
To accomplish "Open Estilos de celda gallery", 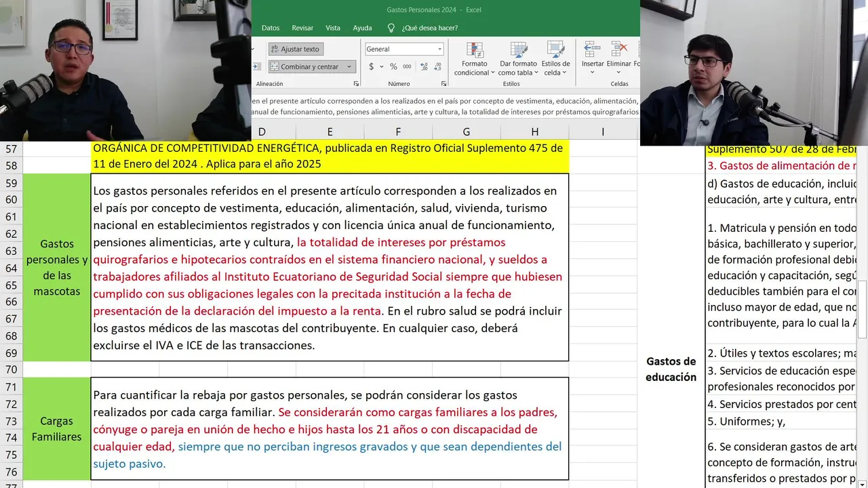I will [555, 59].
